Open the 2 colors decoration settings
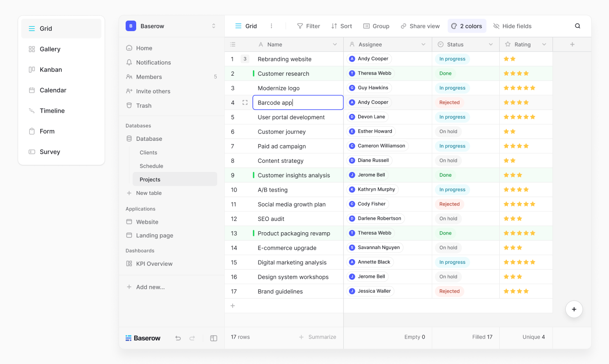Viewport: 609px width, 364px height. click(467, 26)
